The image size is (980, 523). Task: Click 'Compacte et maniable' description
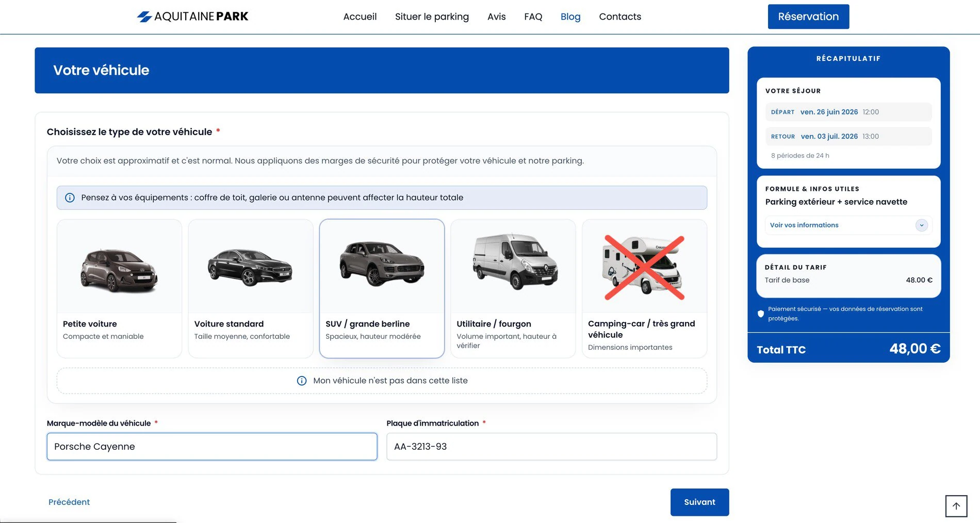(x=103, y=336)
